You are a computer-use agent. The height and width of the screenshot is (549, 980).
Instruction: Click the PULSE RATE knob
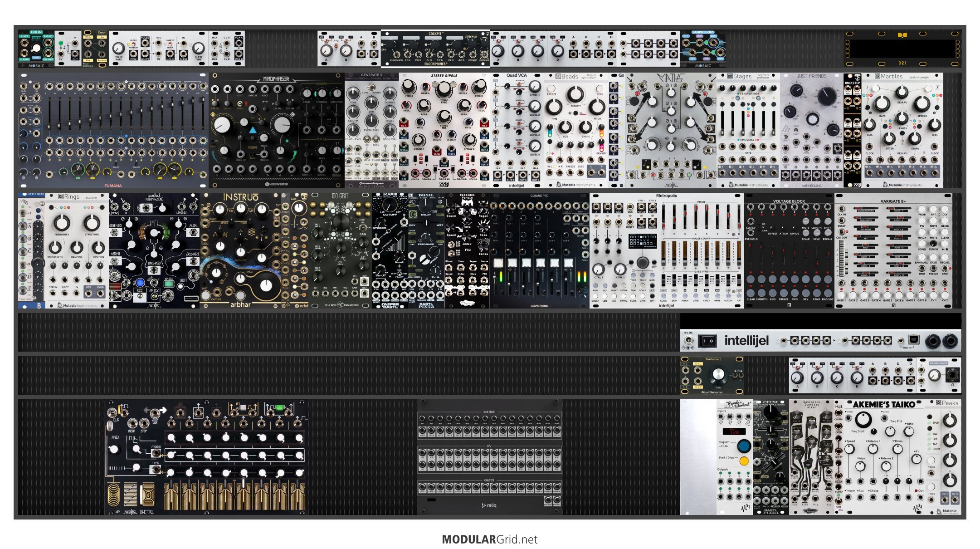[118, 49]
